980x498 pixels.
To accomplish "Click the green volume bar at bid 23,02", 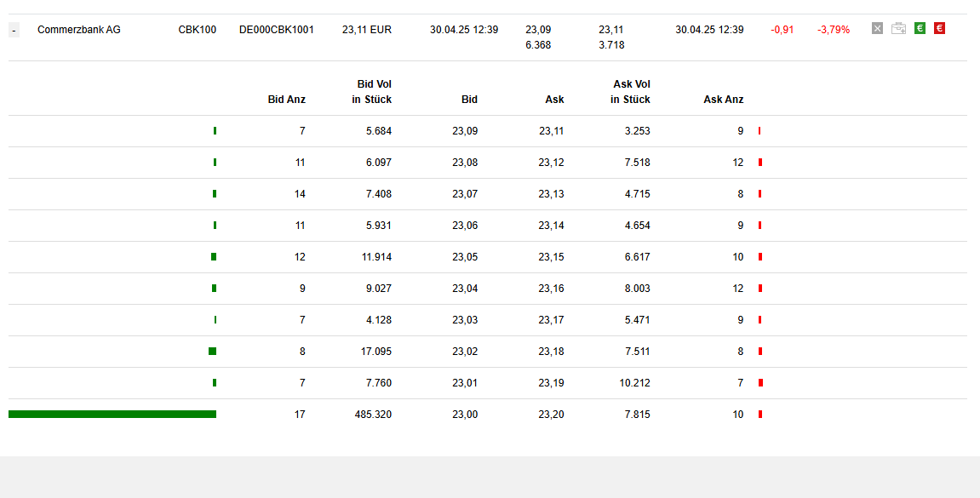I will (212, 352).
